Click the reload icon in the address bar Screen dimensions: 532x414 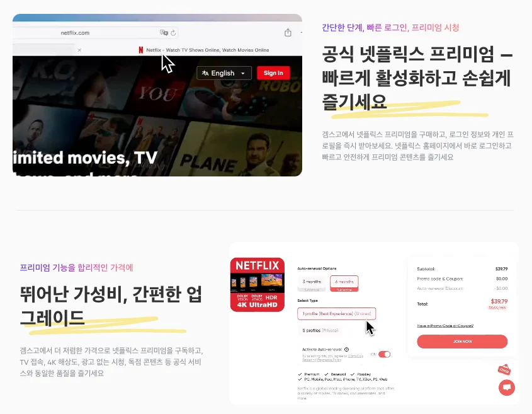pyautogui.click(x=173, y=33)
